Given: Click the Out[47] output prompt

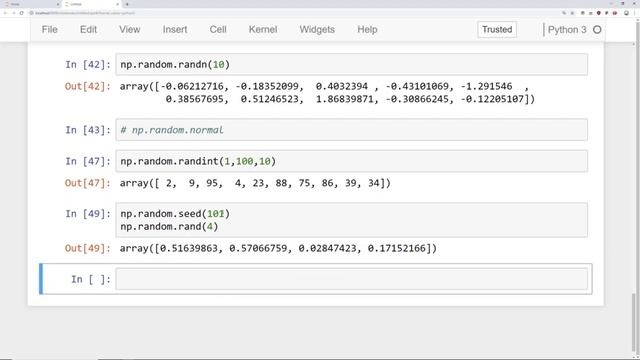Looking at the screenshot, I should pos(88,183).
